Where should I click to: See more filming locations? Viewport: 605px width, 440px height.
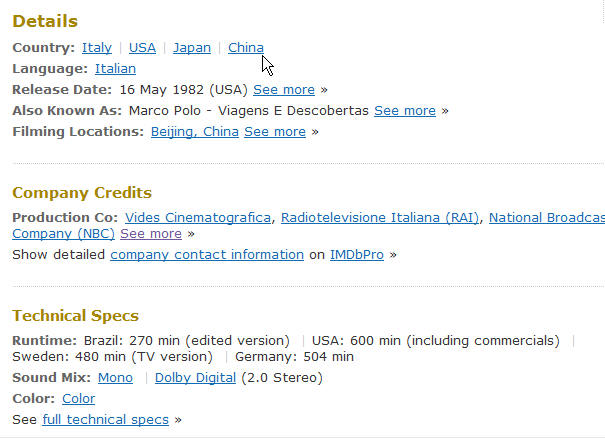(275, 132)
